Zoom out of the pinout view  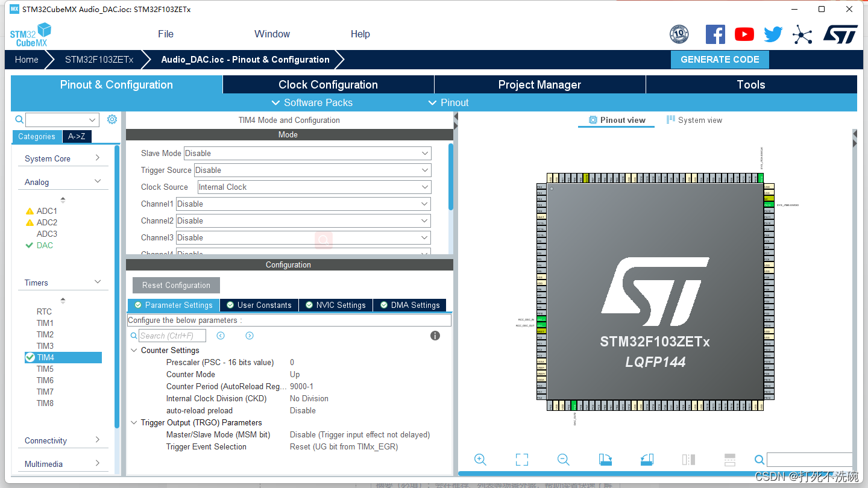564,460
